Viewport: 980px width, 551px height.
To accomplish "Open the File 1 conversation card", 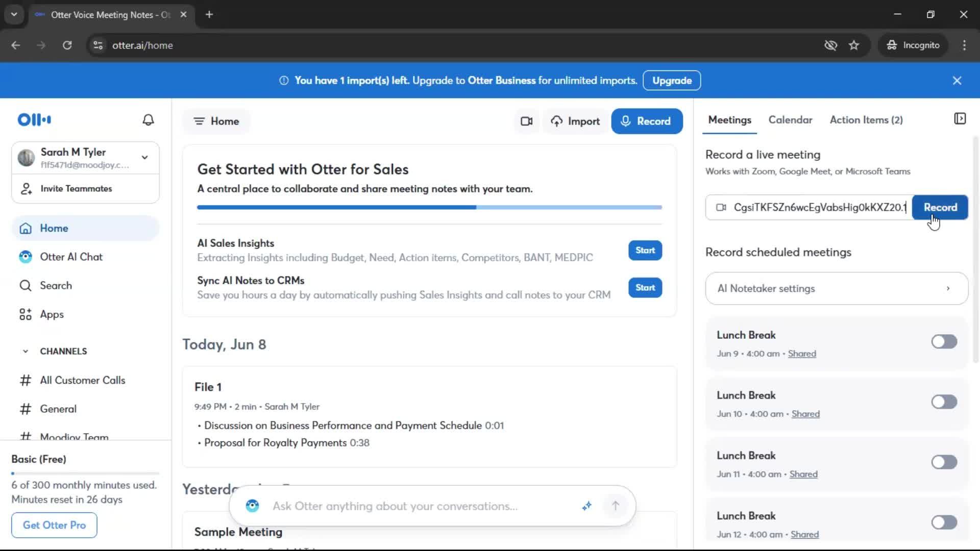I will 429,416.
